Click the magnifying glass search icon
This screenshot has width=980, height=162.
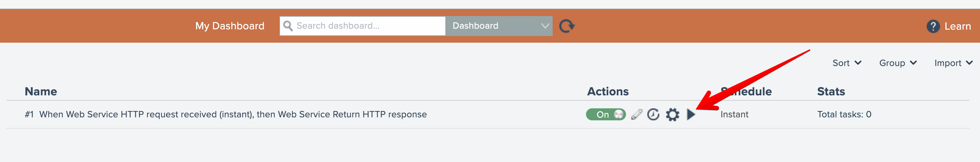point(288,26)
